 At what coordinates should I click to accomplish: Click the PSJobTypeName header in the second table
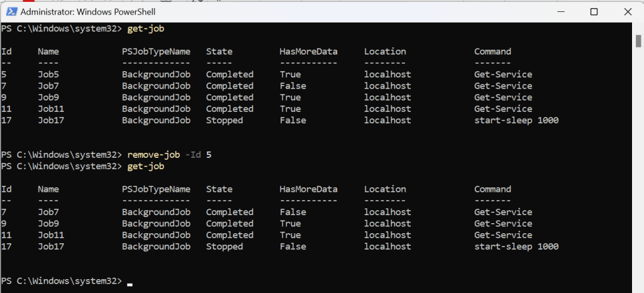156,189
